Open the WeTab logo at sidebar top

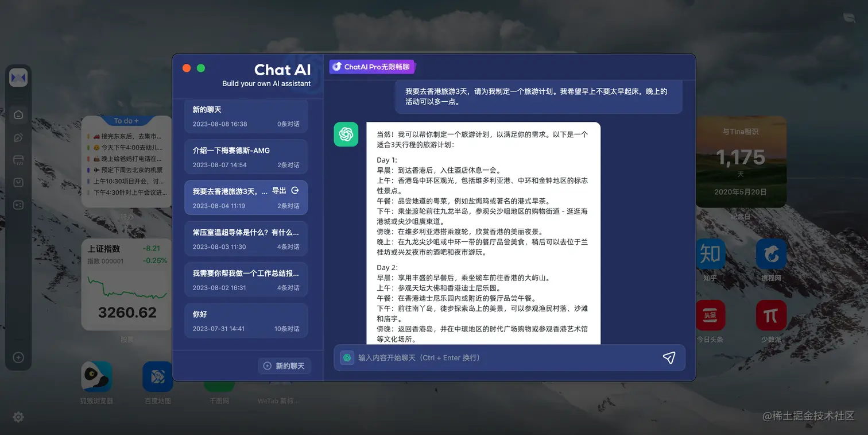point(18,77)
